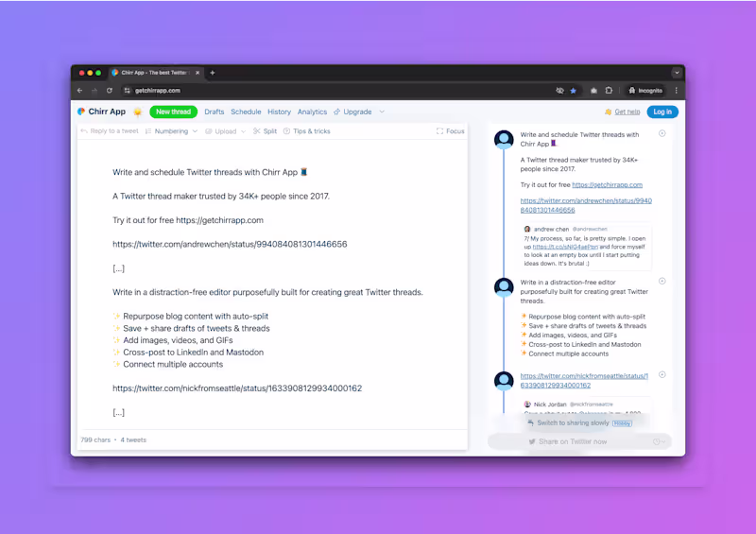Open schedule clock dropdown beside Share button

659,442
